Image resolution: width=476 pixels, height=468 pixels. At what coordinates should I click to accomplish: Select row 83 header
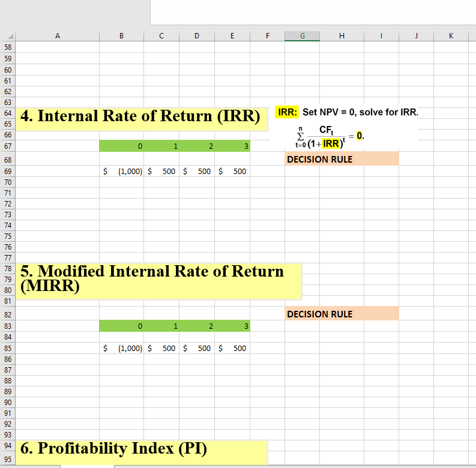[8, 326]
